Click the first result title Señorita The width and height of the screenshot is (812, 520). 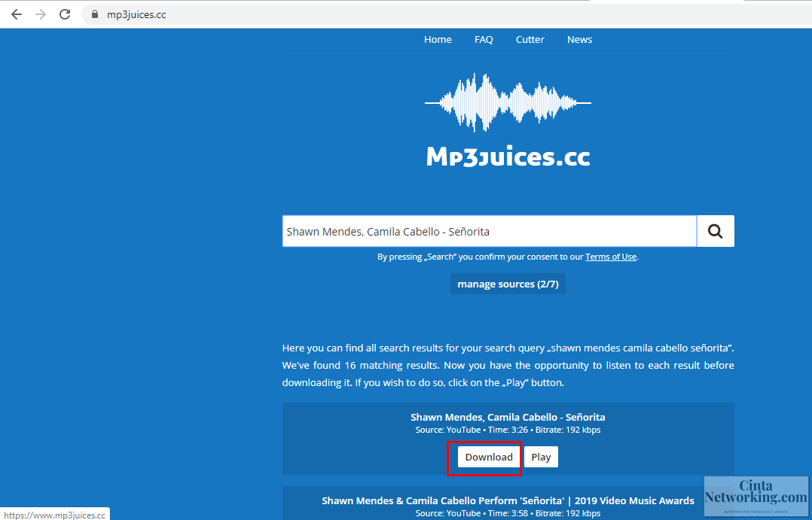tap(508, 417)
